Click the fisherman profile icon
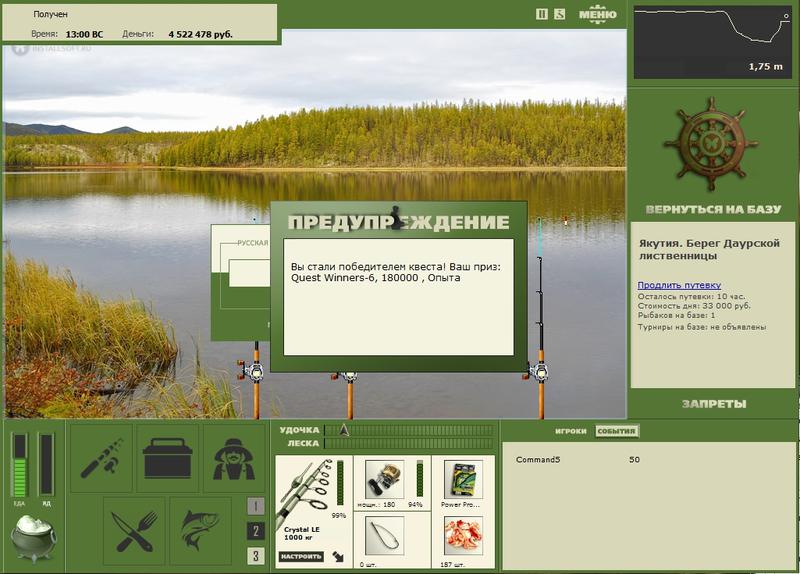 click(234, 459)
